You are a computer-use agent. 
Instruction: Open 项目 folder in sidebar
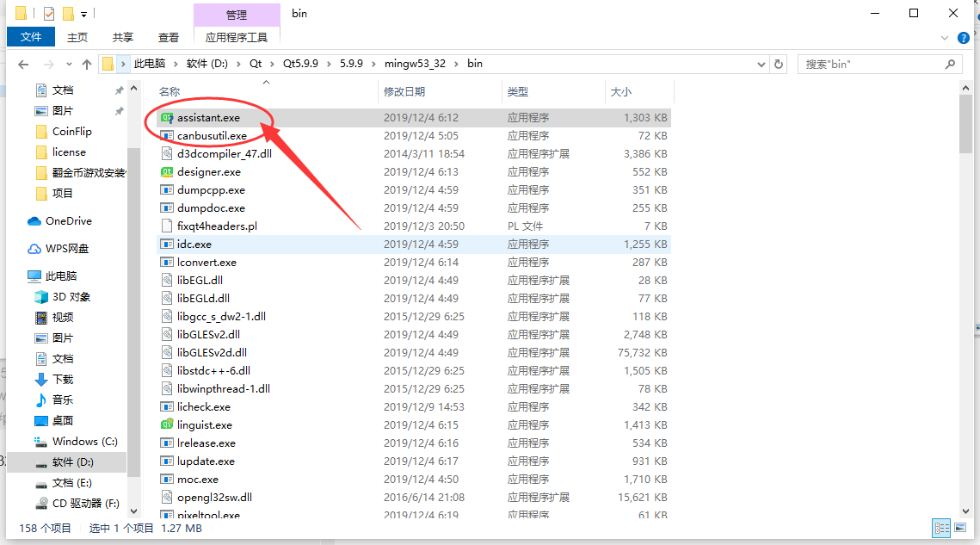tap(62, 194)
